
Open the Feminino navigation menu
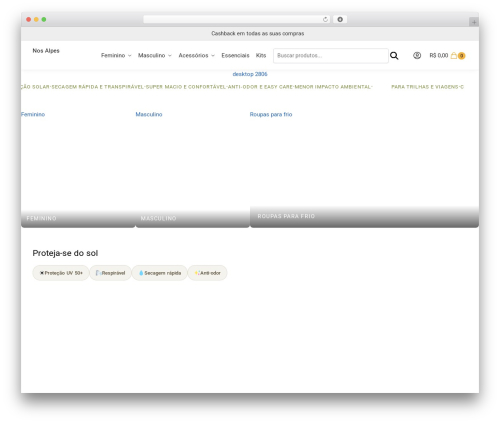113,55
